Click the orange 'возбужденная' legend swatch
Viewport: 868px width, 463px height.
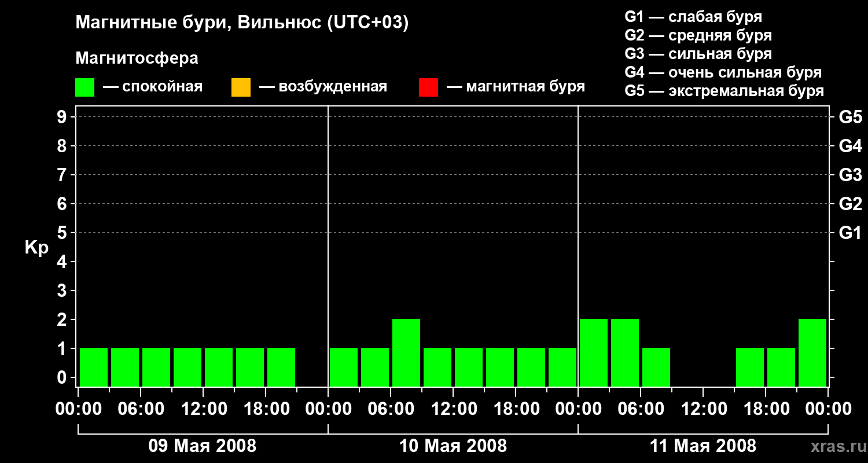tap(241, 87)
